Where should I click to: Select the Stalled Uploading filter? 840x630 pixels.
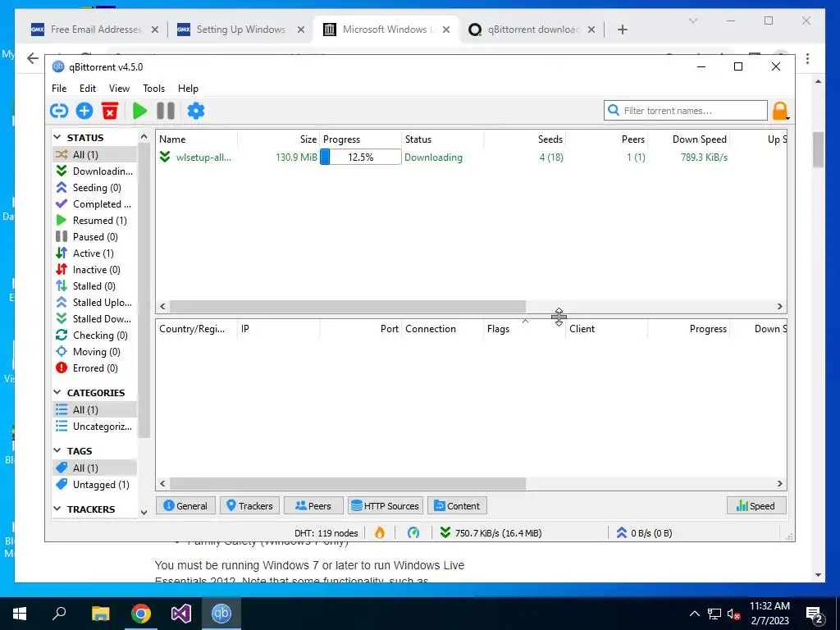click(95, 302)
